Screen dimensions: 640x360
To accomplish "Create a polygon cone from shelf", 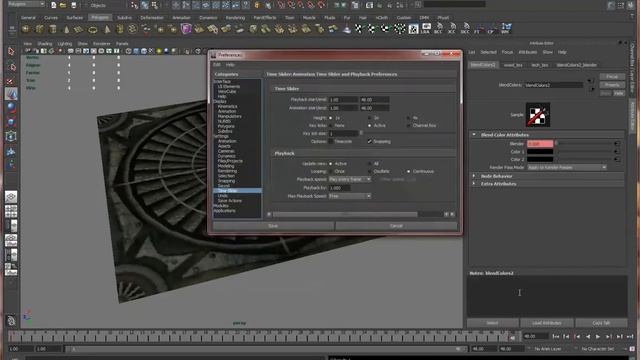I will (66, 29).
